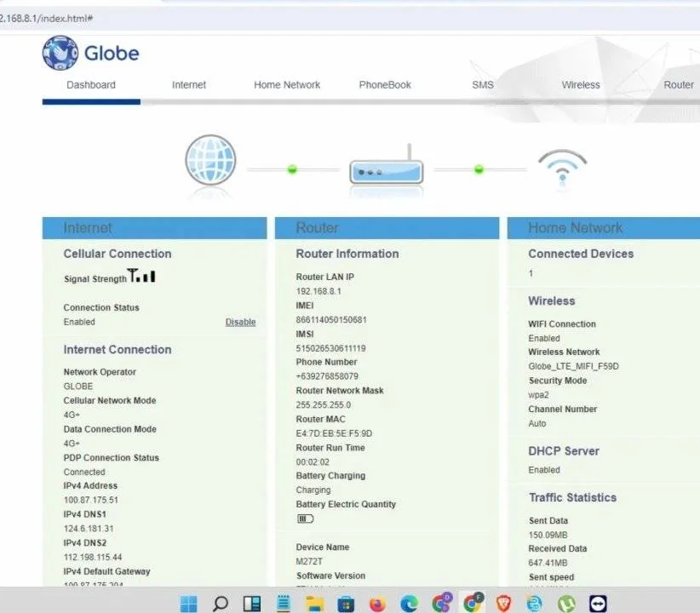Click the Home Network panel header

click(604, 228)
